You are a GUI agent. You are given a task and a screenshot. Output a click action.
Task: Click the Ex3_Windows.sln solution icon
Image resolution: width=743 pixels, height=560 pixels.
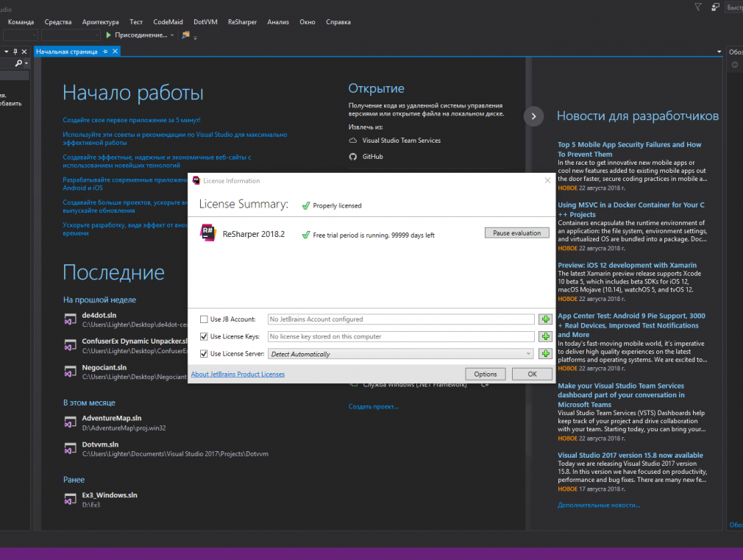[71, 500]
